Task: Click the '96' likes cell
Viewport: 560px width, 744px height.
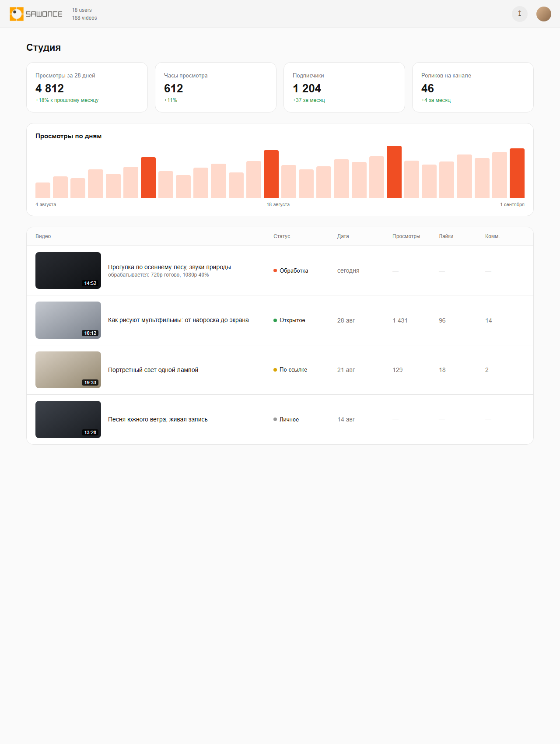Action: [x=442, y=320]
